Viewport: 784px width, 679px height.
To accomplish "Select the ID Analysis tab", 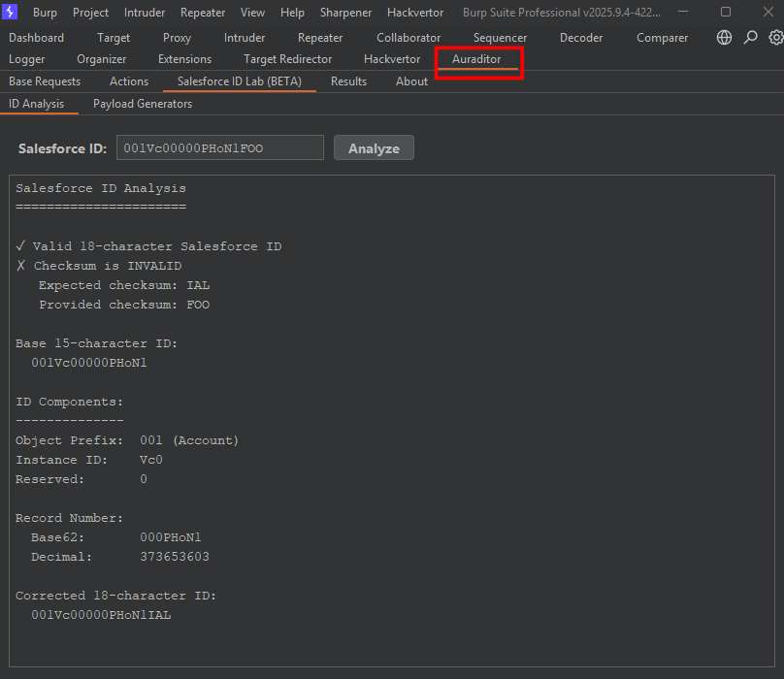I will pyautogui.click(x=37, y=104).
